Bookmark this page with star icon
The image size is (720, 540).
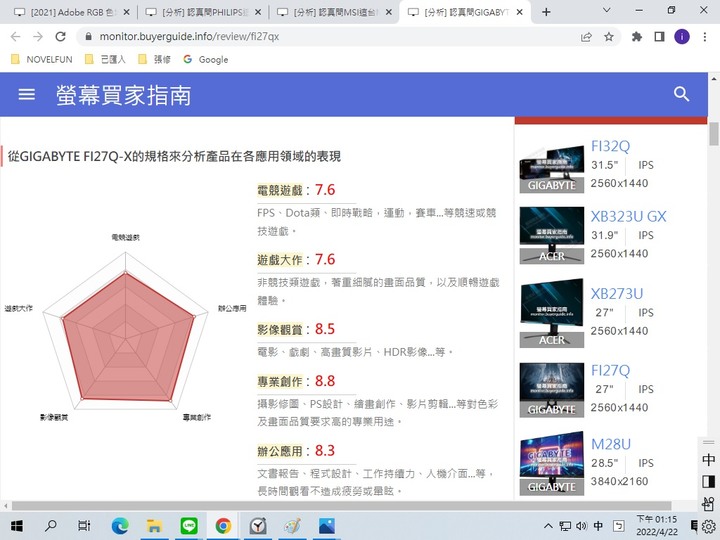(x=609, y=37)
